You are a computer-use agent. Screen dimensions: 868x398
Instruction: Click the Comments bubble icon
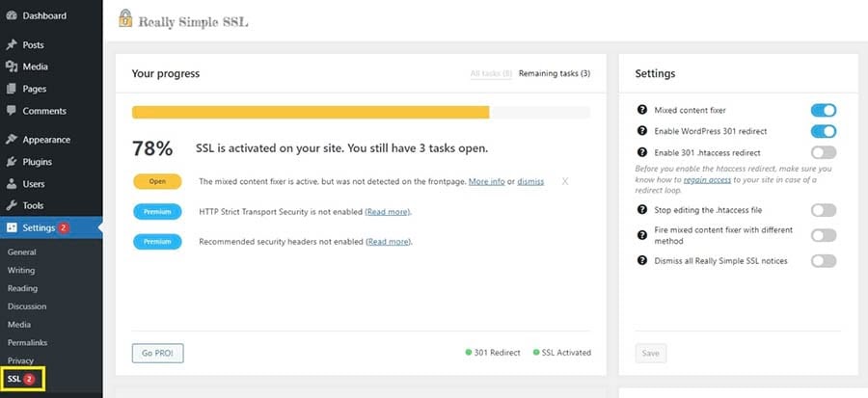pos(12,112)
